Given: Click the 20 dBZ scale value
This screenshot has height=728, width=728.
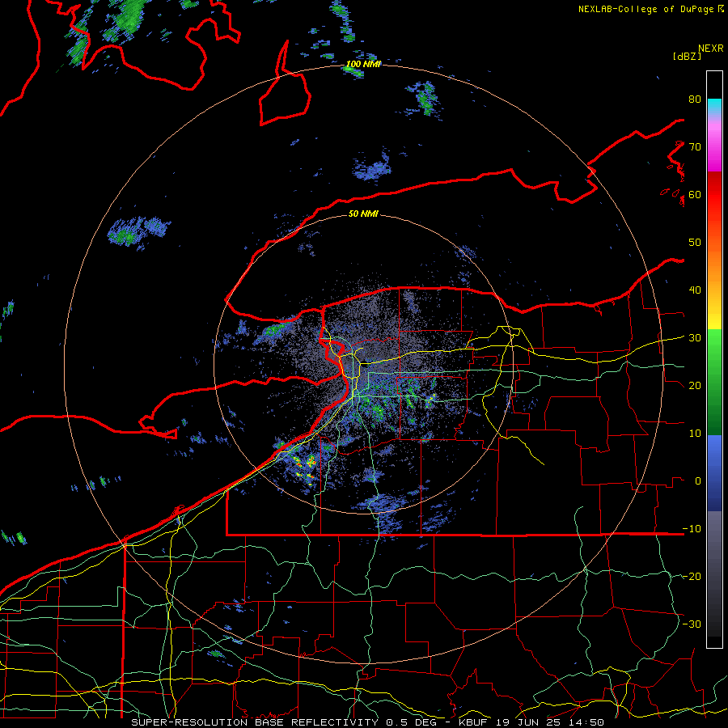Looking at the screenshot, I should coord(695,385).
